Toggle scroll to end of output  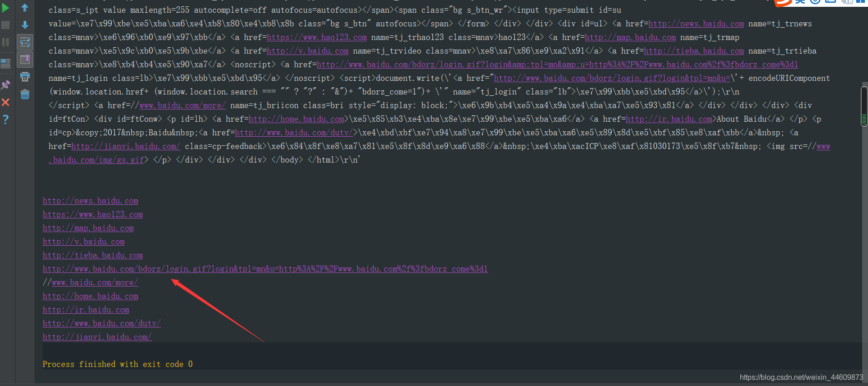pyautogui.click(x=25, y=59)
